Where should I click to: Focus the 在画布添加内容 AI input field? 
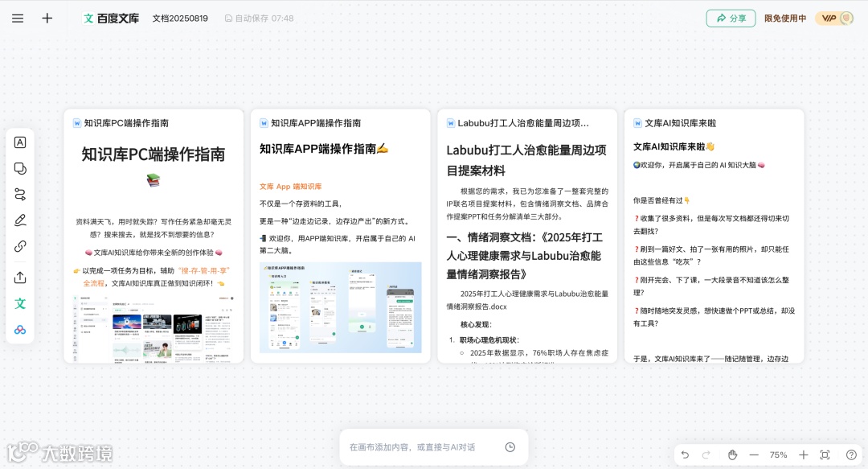click(x=412, y=446)
